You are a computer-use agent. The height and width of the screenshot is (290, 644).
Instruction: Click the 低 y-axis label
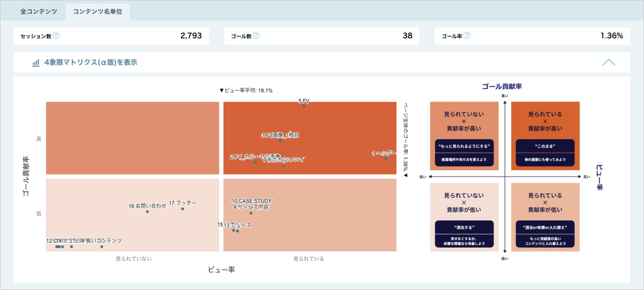click(39, 213)
